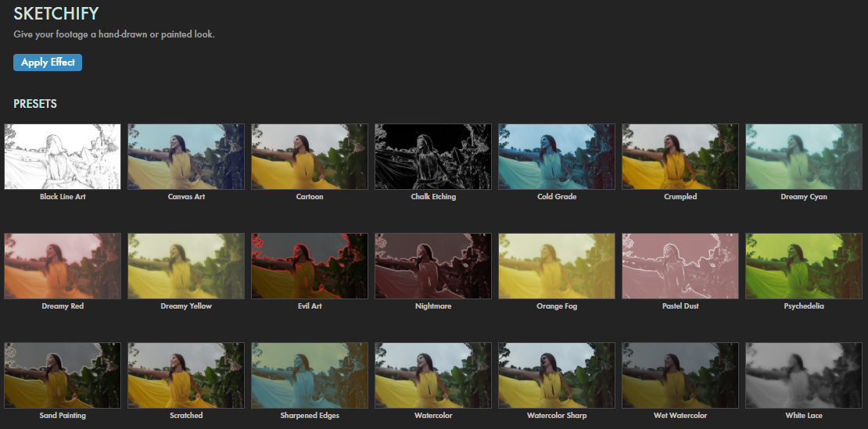868x429 pixels.
Task: Click the 'Sand Painting' caption text
Action: click(x=63, y=416)
